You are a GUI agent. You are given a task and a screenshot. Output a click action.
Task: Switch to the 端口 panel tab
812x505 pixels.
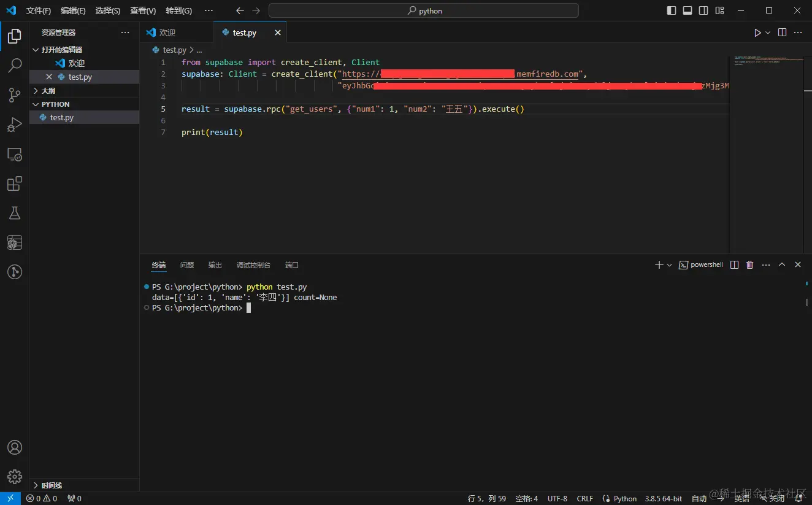[292, 265]
